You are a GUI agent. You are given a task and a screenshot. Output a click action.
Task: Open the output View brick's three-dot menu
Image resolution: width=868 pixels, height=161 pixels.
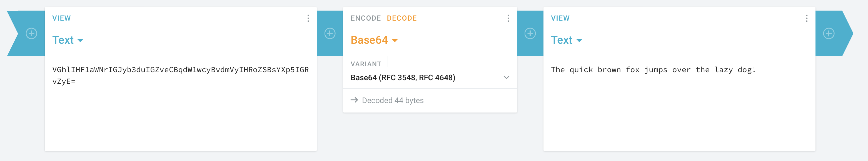click(x=806, y=18)
